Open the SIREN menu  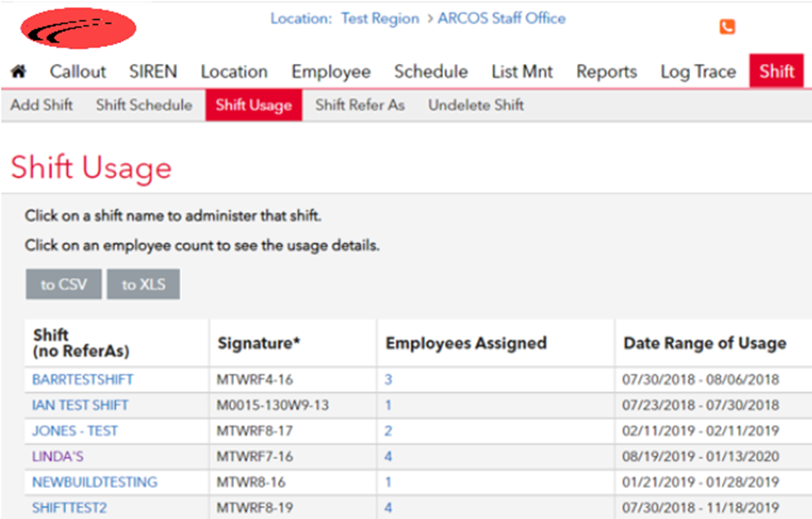153,72
